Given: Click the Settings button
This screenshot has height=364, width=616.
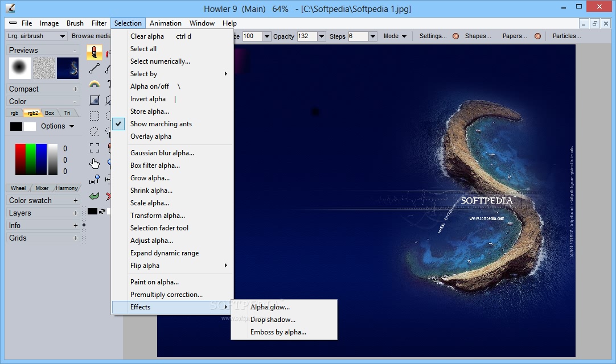Looking at the screenshot, I should pos(433,36).
